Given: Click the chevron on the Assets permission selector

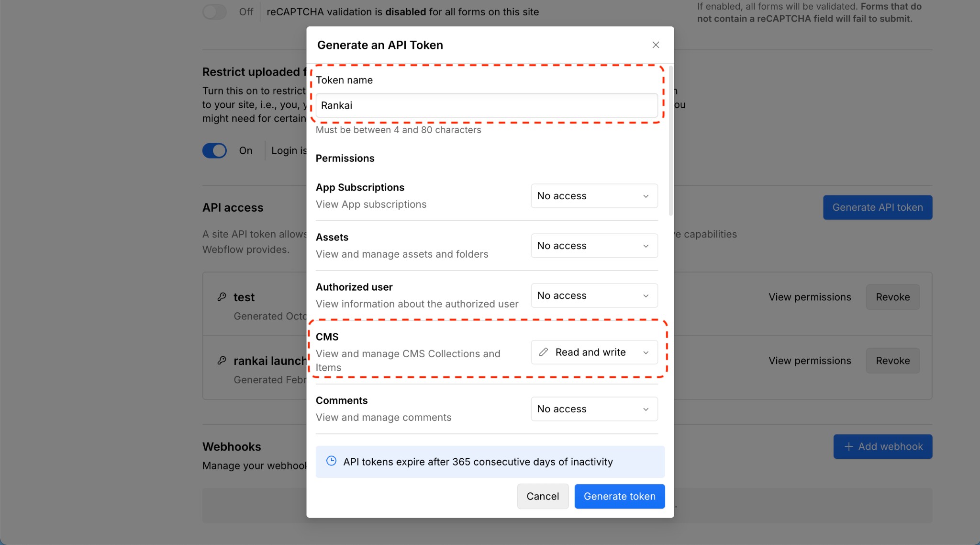Looking at the screenshot, I should [646, 245].
